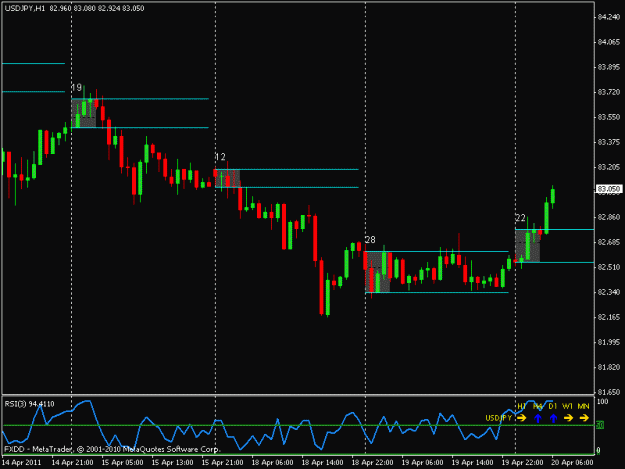Click the 83.375 price axis label
The height and width of the screenshot is (469, 625).
(609, 142)
